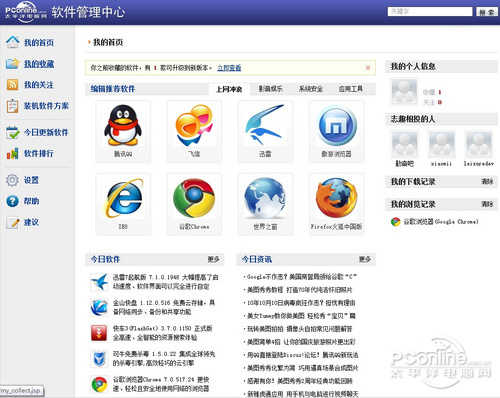Image resolution: width=500 pixels, height=398 pixels.
Task: Open the 10年10月10日病毒 news item
Action: pos(301,303)
